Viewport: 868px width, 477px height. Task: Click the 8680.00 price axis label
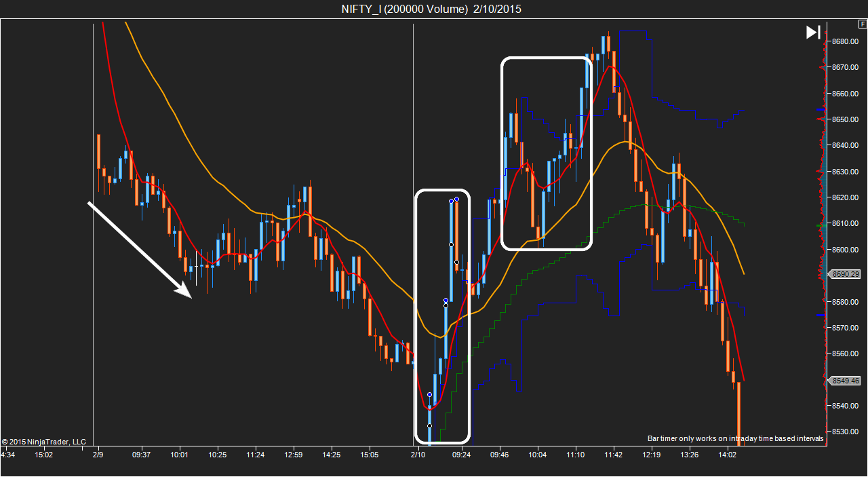tap(845, 41)
